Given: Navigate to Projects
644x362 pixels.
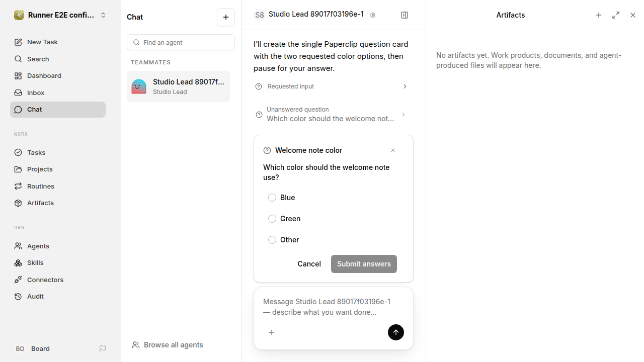Looking at the screenshot, I should (x=58, y=169).
